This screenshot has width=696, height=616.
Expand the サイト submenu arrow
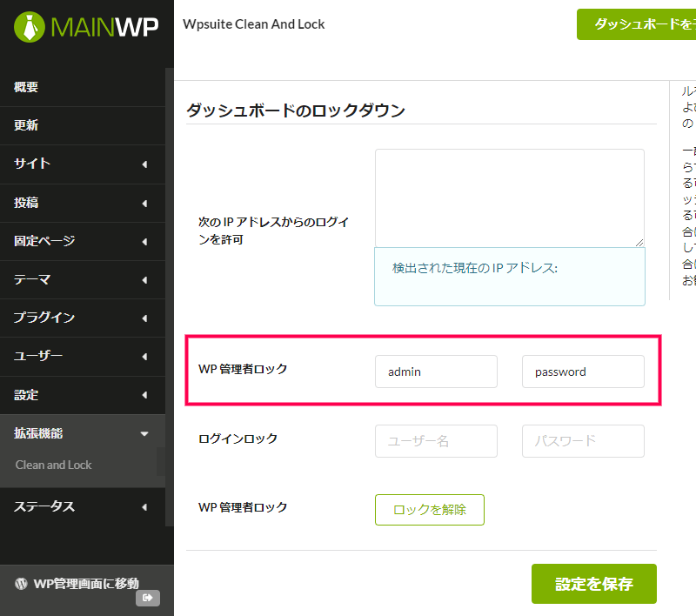click(144, 164)
